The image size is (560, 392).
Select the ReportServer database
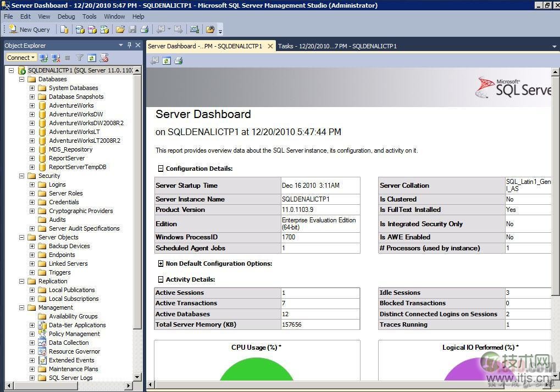tap(67, 158)
